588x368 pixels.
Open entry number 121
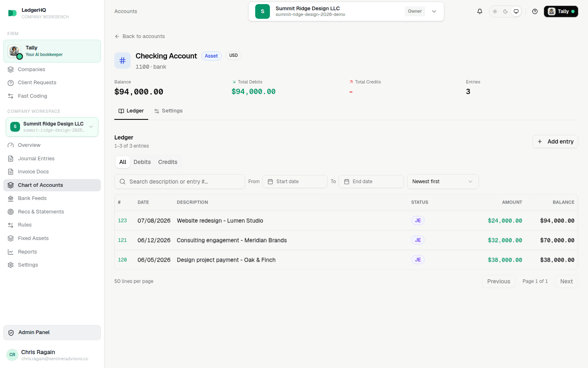pos(122,240)
